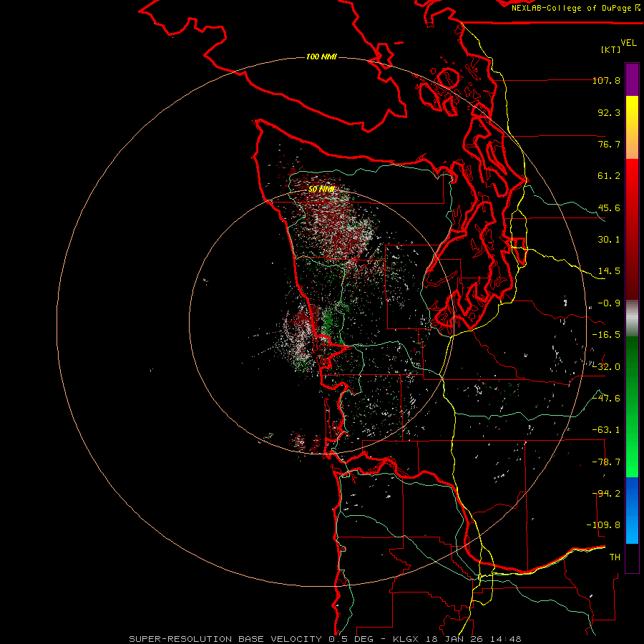Click the 76.7 scale value
This screenshot has width=644, height=644.
click(x=609, y=144)
